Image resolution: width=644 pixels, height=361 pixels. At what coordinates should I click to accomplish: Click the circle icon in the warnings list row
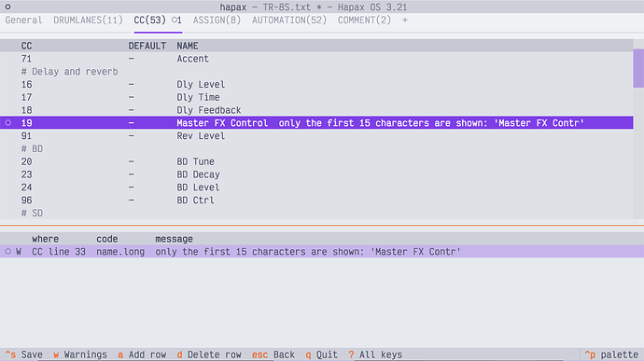7,251
